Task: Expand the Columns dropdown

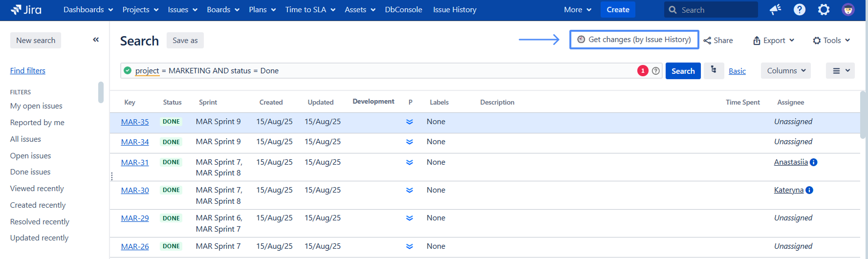Action: [x=785, y=71]
